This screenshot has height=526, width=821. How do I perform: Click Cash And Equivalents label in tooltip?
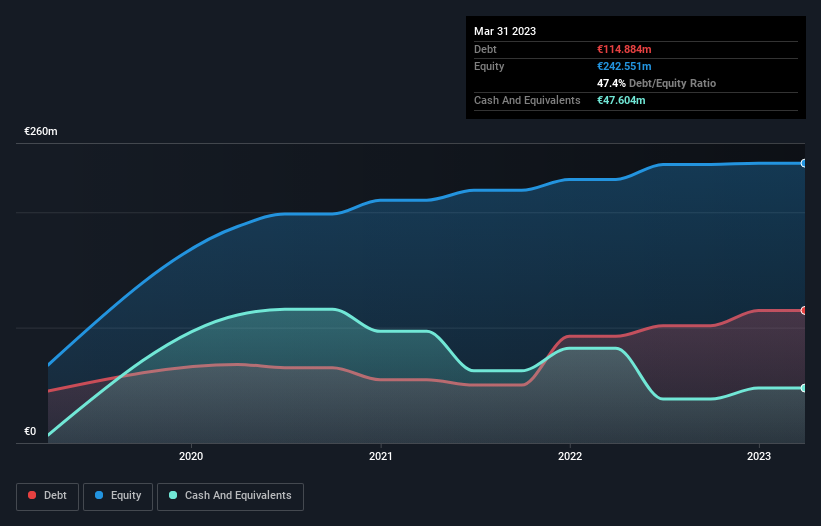point(527,100)
